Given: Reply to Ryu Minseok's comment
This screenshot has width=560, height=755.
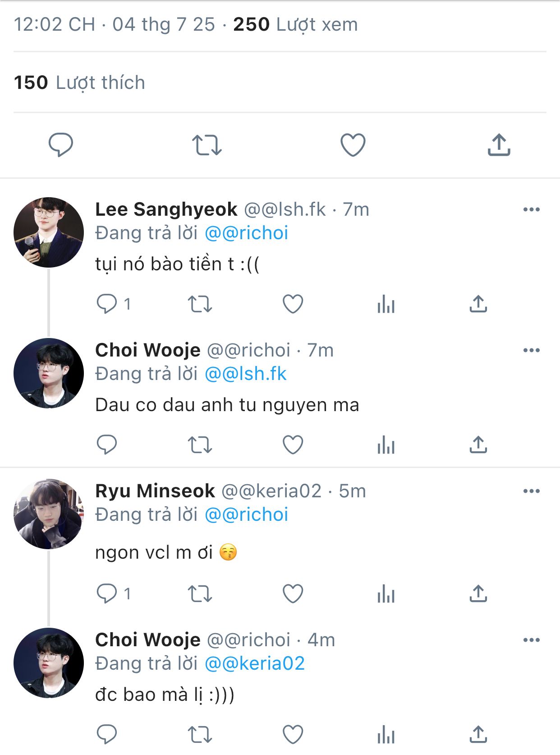Looking at the screenshot, I should pos(107,593).
